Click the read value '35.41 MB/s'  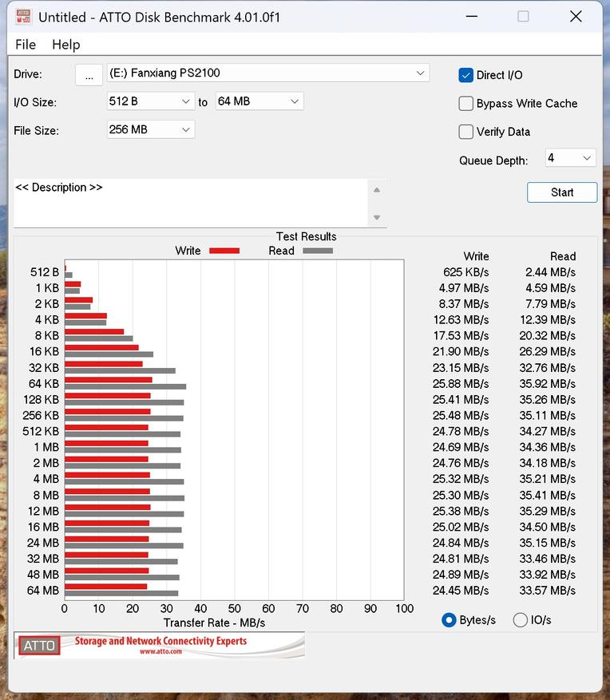547,496
